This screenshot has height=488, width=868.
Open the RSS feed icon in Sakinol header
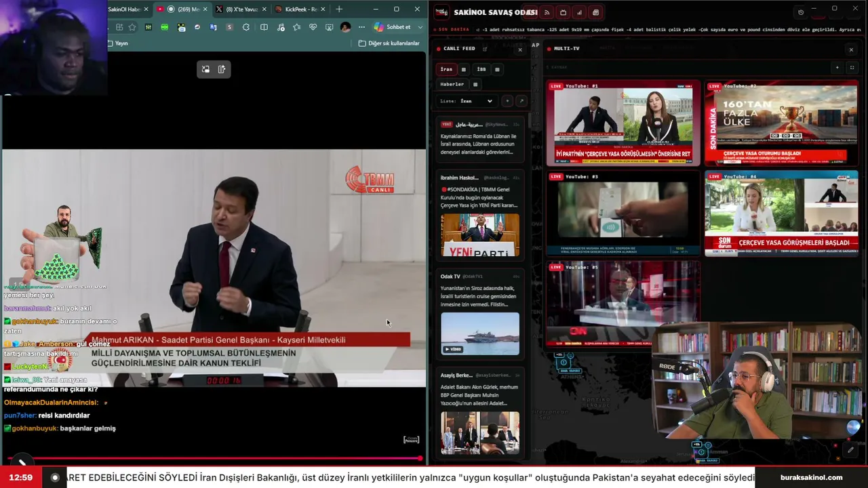pyautogui.click(x=547, y=12)
